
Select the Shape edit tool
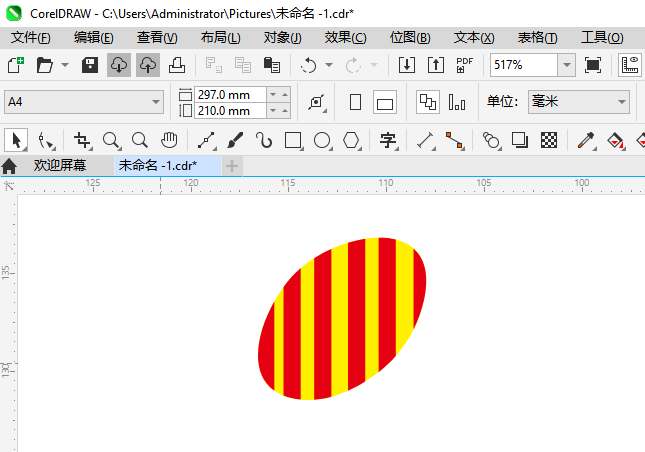46,141
